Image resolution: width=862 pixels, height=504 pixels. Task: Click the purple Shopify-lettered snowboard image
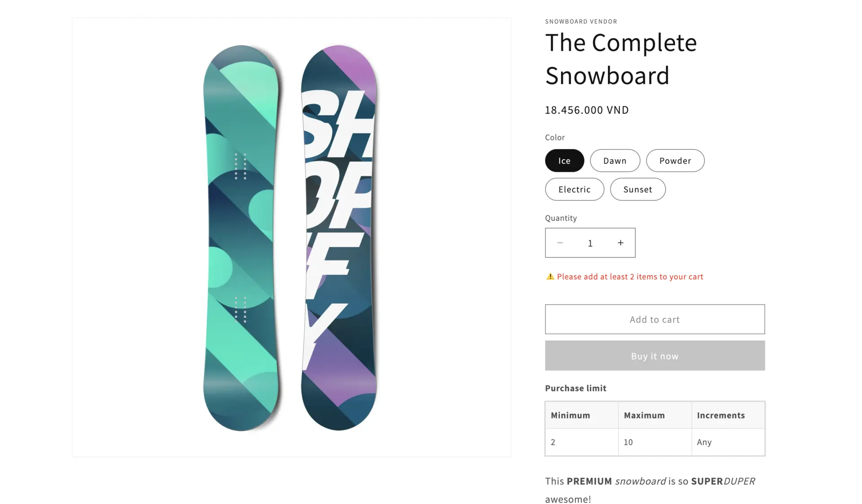pyautogui.click(x=339, y=238)
